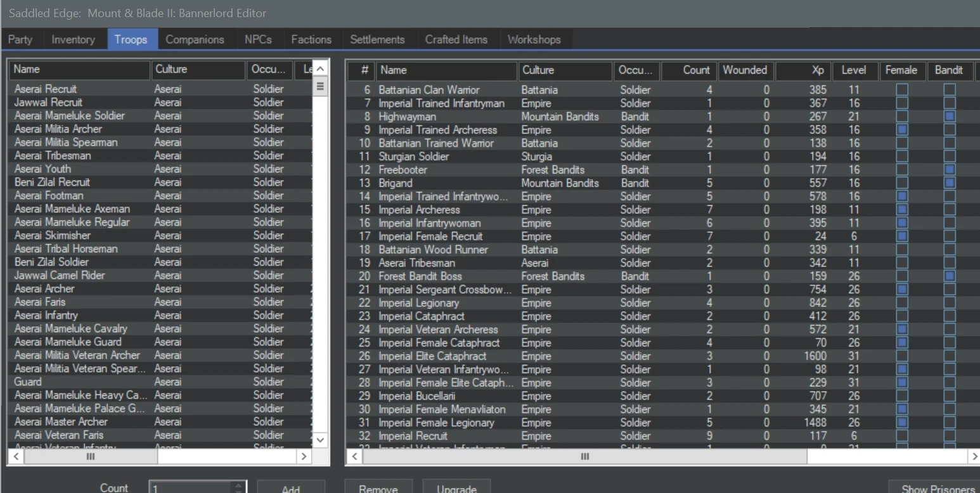The width and height of the screenshot is (980, 493).
Task: Click the vertical scrollbar thumb of the troop list
Action: tap(321, 86)
